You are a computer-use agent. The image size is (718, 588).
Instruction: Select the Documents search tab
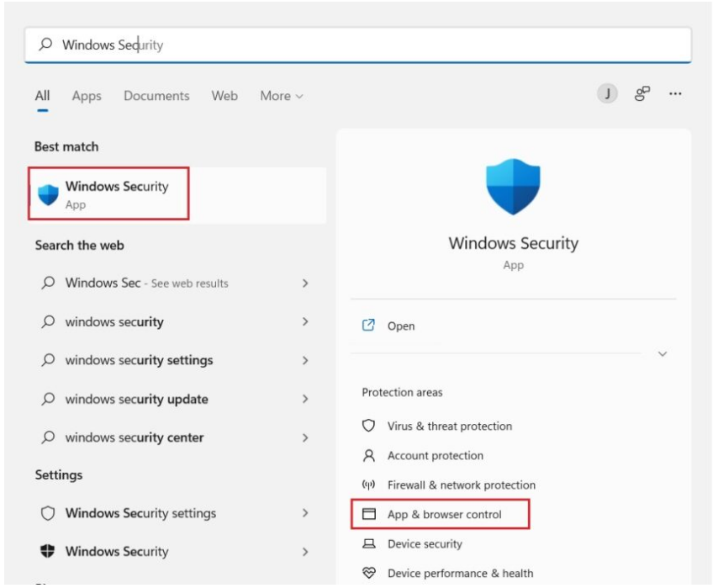coord(156,96)
